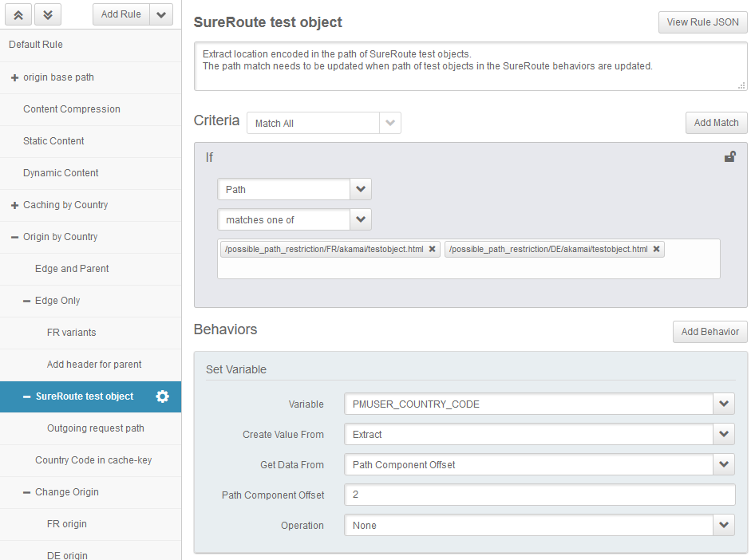
Task: Click the Path Component Offset input field
Action: coord(540,495)
